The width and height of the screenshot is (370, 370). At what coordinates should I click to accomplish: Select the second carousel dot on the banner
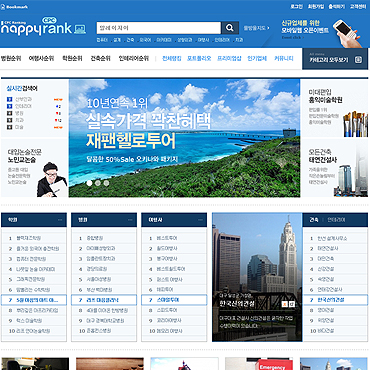click(x=98, y=183)
